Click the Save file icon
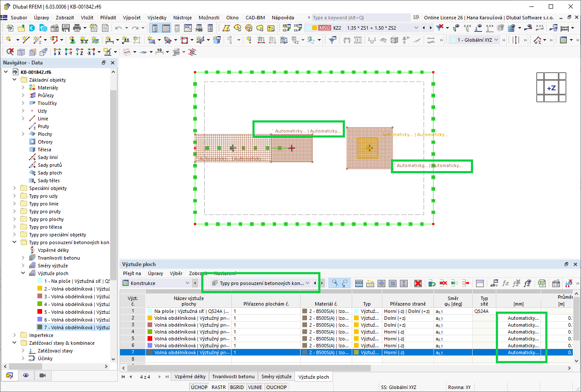The width and height of the screenshot is (581, 392). 66,28
